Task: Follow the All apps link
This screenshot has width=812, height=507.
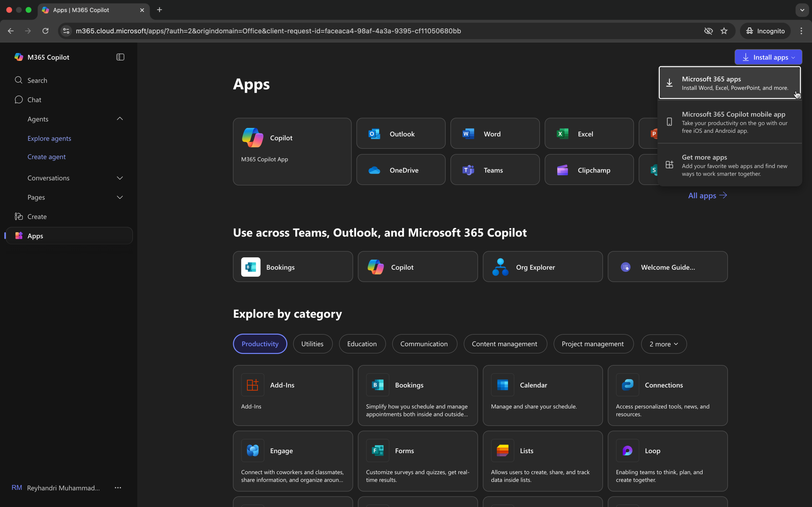Action: point(707,196)
